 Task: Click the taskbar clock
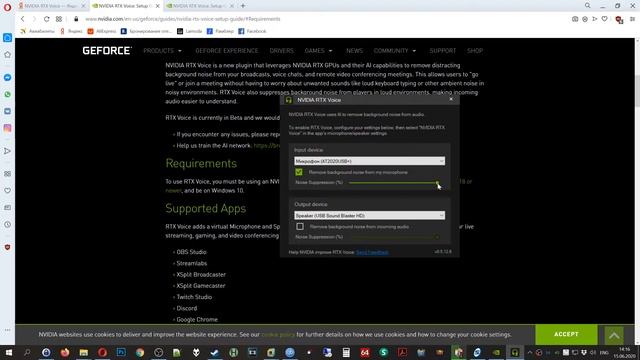click(x=624, y=353)
